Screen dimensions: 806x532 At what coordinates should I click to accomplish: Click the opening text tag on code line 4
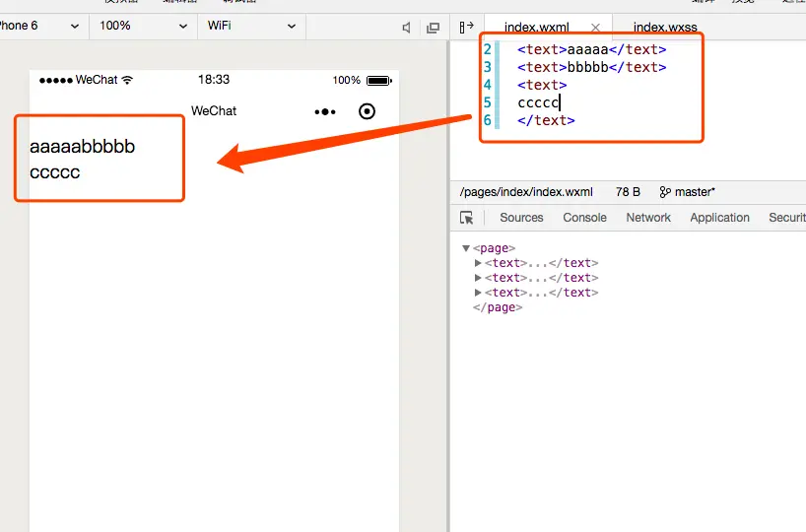[x=542, y=85]
